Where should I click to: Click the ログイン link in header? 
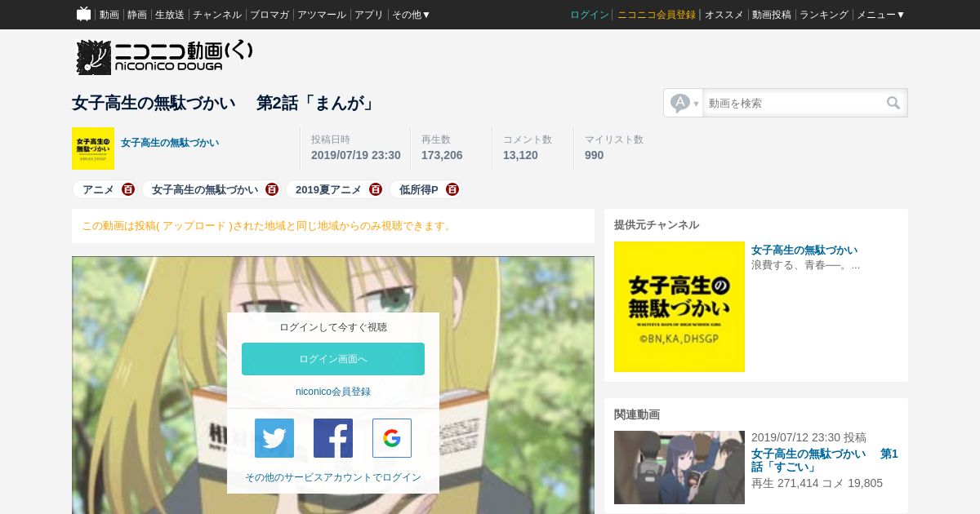pyautogui.click(x=590, y=15)
